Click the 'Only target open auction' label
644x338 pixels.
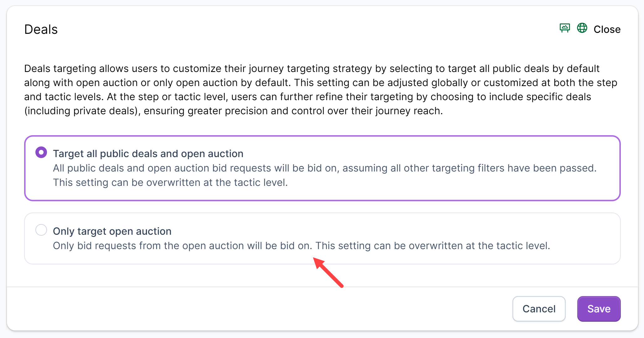click(112, 231)
